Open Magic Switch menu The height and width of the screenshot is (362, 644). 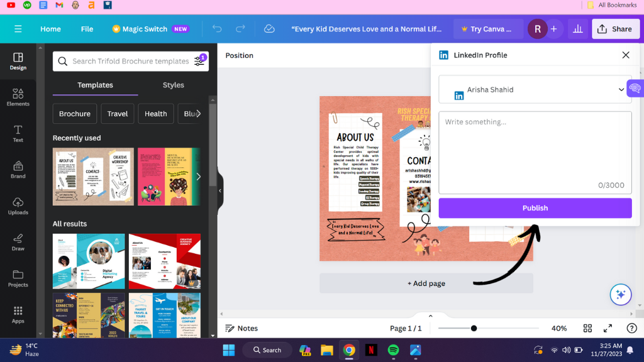point(151,29)
